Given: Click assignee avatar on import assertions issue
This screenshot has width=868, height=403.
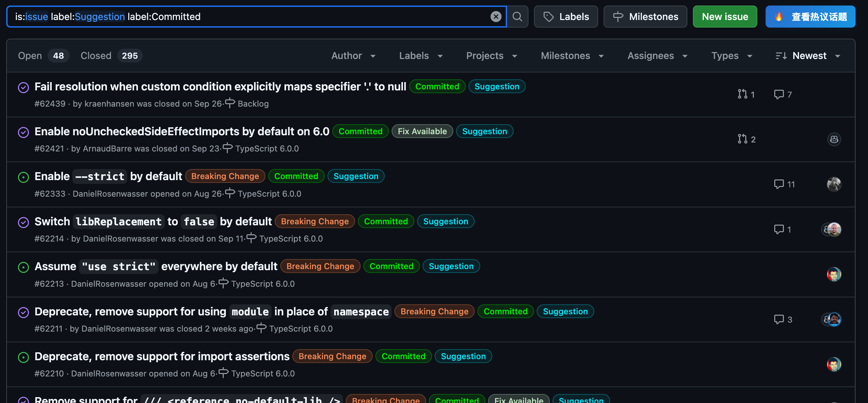Looking at the screenshot, I should point(834,364).
